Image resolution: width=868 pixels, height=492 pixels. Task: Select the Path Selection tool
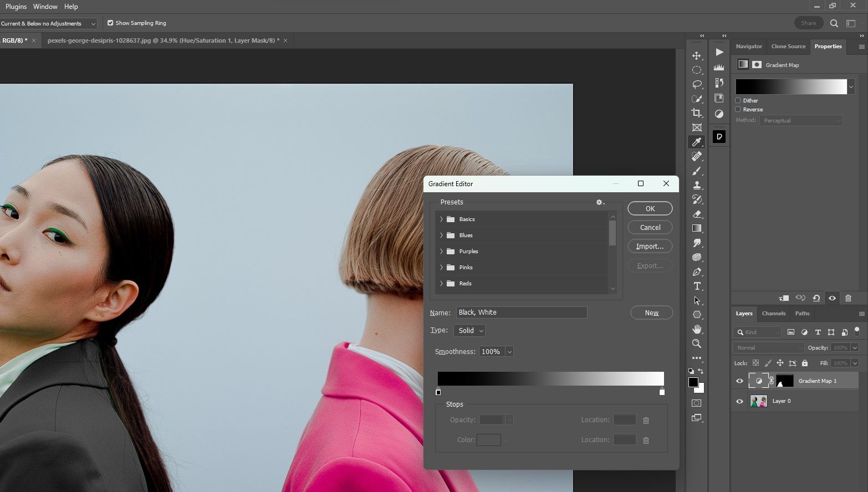click(697, 300)
